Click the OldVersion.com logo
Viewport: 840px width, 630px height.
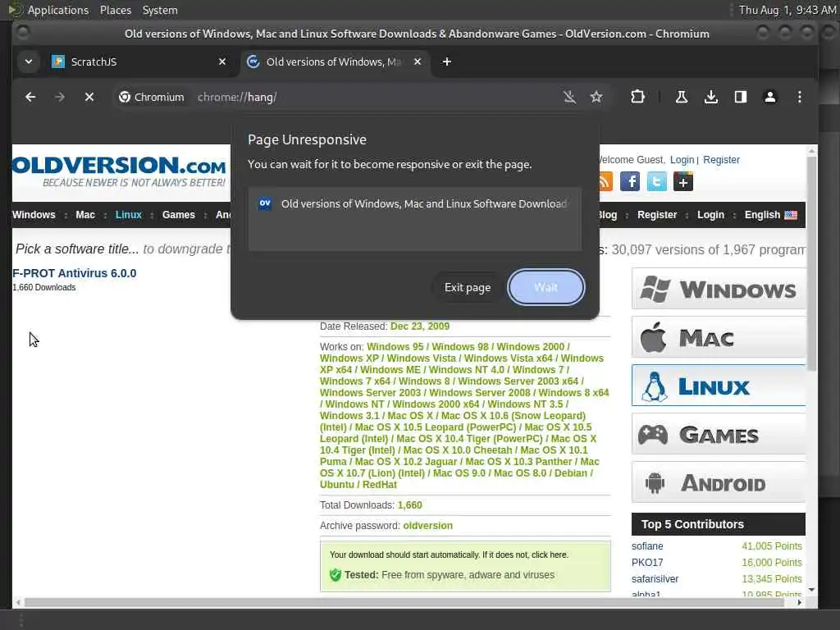(119, 171)
